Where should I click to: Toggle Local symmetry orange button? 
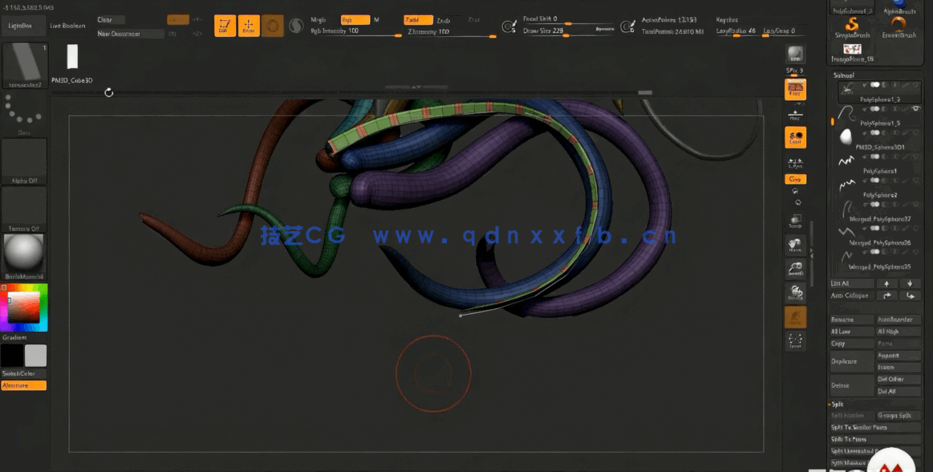(x=796, y=137)
